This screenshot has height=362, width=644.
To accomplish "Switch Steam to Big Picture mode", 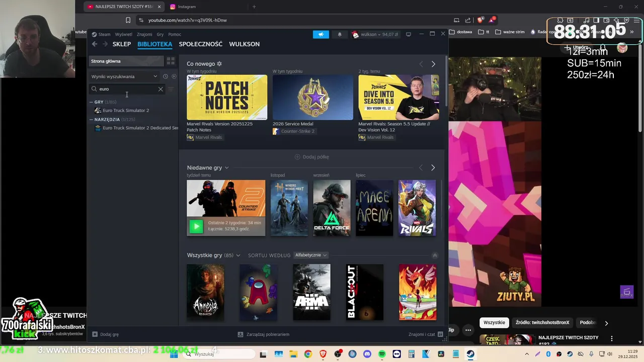I will pos(409,34).
